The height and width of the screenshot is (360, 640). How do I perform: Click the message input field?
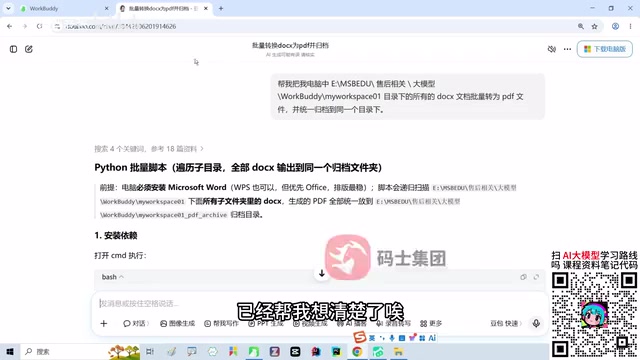(320, 303)
